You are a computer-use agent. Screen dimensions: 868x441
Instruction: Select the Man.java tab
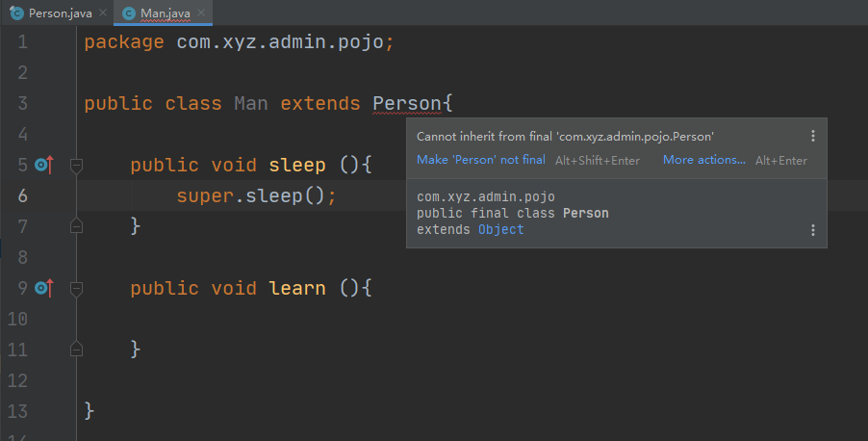coord(164,13)
